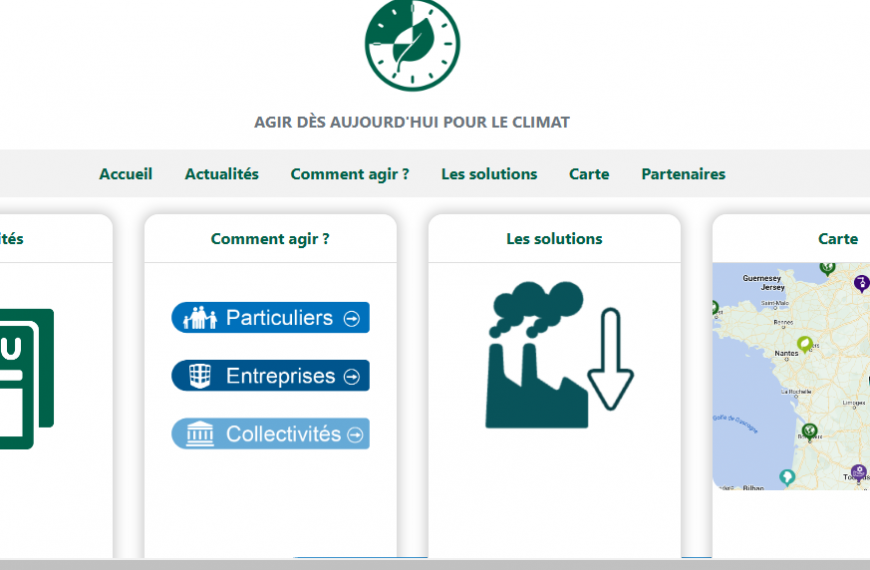Click the purple map marker near Toulouse

point(858,472)
